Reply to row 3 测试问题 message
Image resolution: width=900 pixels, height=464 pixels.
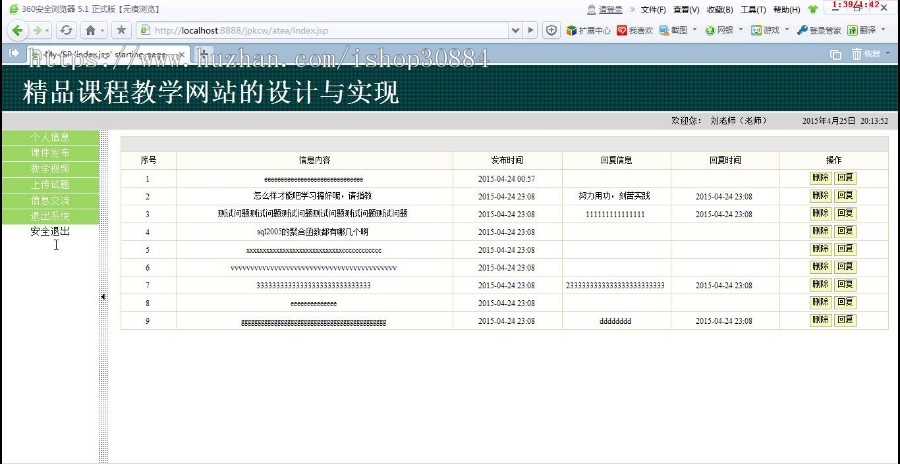tap(845, 214)
